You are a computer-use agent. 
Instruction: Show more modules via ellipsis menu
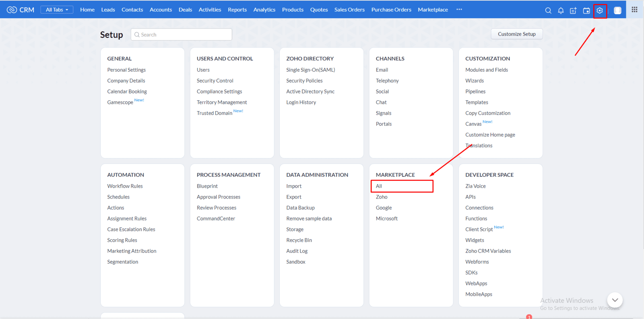tap(459, 9)
